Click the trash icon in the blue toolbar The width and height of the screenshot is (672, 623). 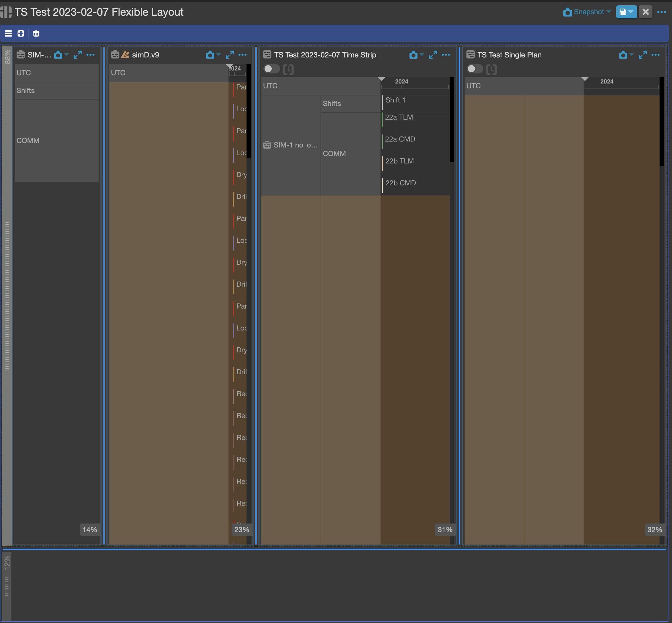point(36,33)
